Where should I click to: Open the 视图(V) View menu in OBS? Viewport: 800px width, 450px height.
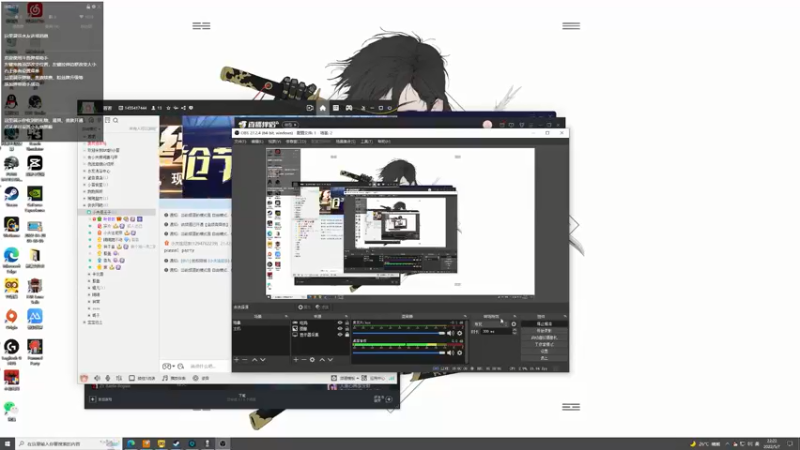click(x=274, y=142)
